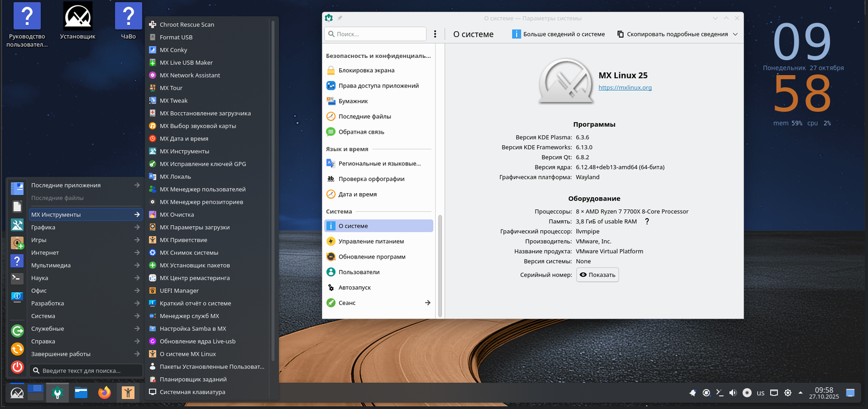The image size is (868, 409).
Task: Expand Скопировать подробные сведения dropdown arrow
Action: pyautogui.click(x=735, y=34)
